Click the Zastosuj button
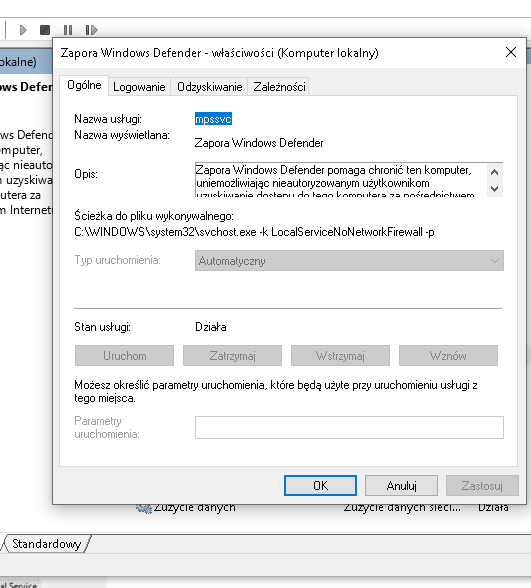This screenshot has height=588, width=531. [482, 486]
